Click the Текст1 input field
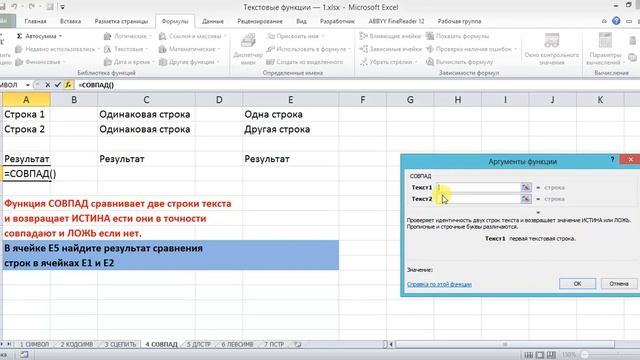 click(478, 187)
